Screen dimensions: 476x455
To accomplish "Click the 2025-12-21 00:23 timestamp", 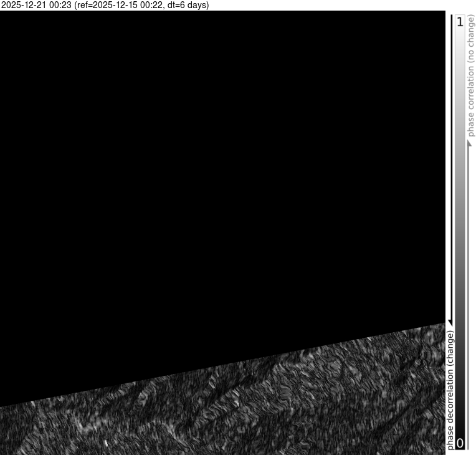I will (x=36, y=5).
